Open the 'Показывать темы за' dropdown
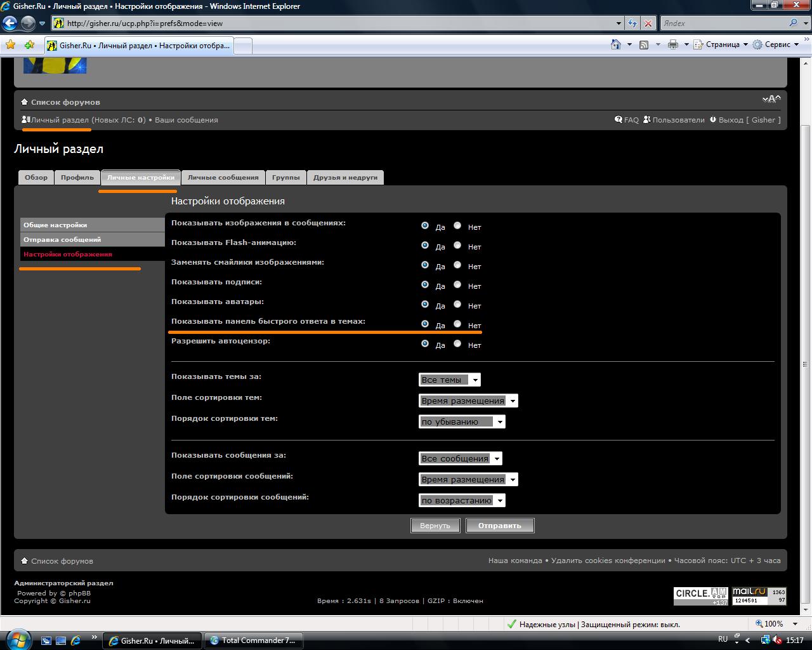812x650 pixels. coord(449,380)
